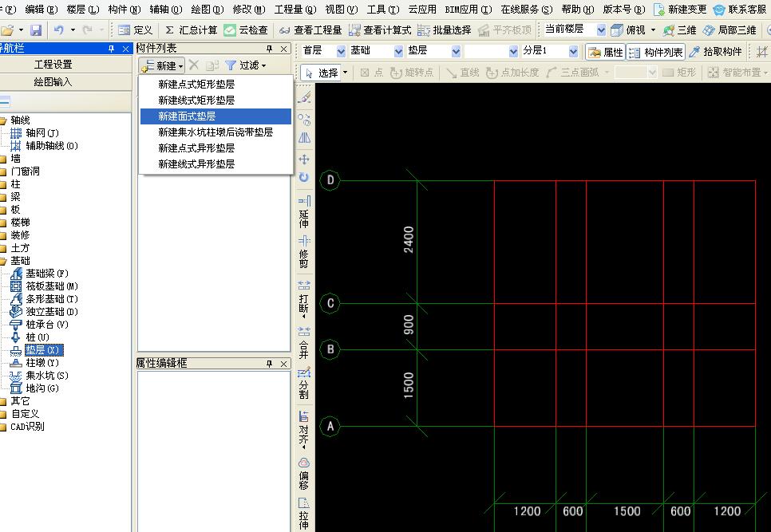This screenshot has height=532, width=771.
Task: Click the 打断 break tool
Action: (x=304, y=298)
